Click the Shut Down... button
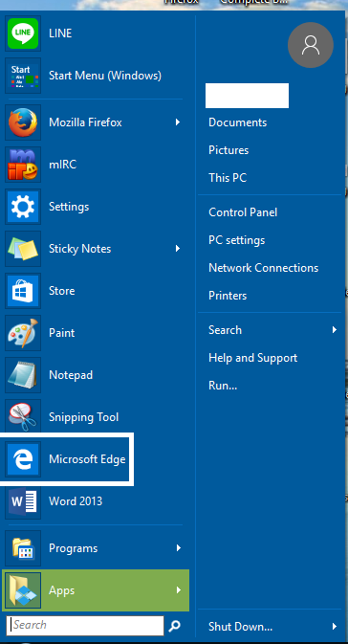 click(x=241, y=627)
